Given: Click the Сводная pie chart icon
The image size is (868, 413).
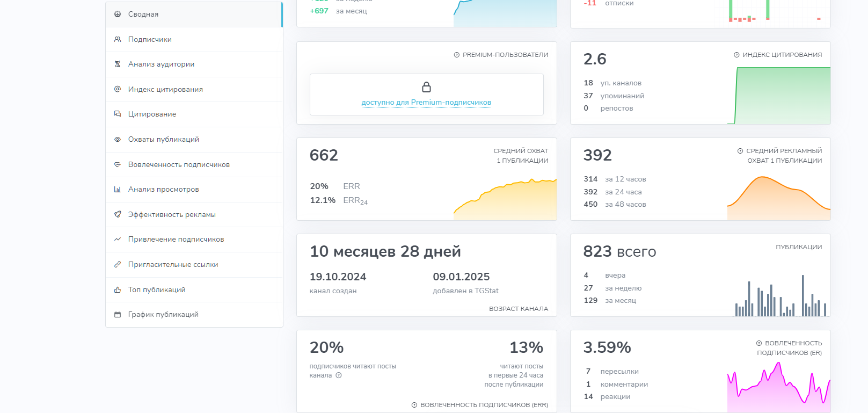Looking at the screenshot, I should (118, 15).
